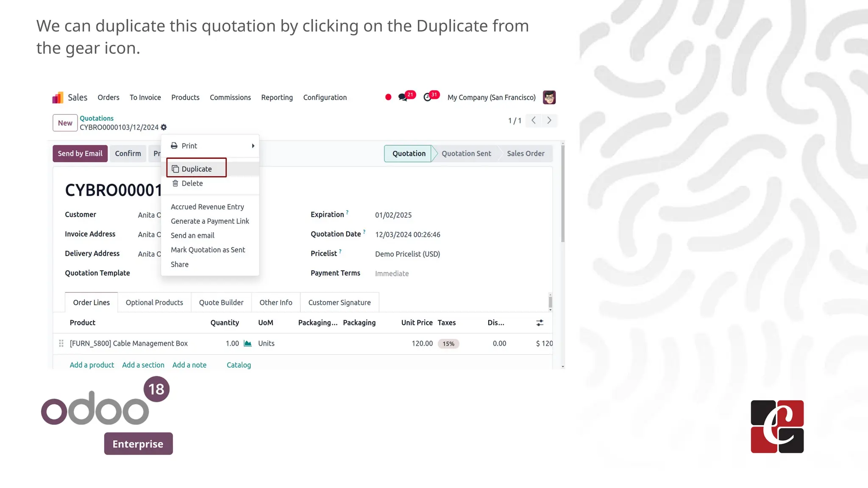Click the gear icon beside quotation number
Screen dimensions: 868x488
[164, 128]
